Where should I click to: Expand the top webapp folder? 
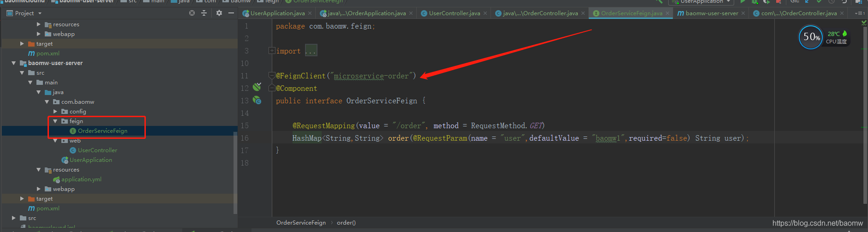(x=39, y=34)
